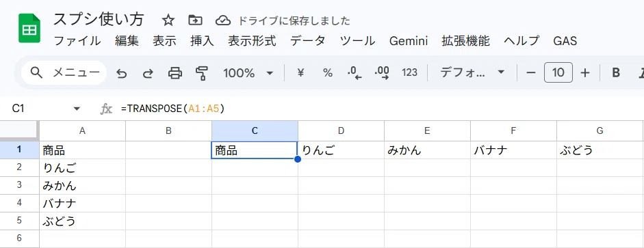Click the select-all corner box
The image size is (644, 248).
pyautogui.click(x=19, y=130)
